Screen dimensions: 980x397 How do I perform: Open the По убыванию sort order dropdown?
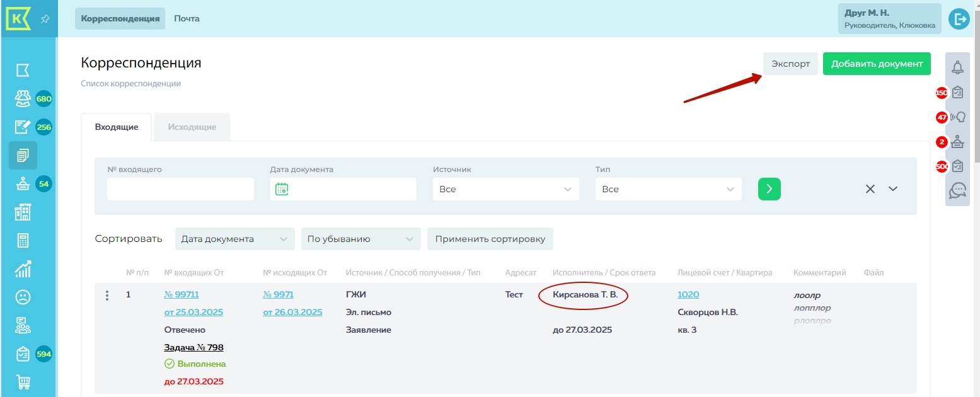[x=360, y=239]
